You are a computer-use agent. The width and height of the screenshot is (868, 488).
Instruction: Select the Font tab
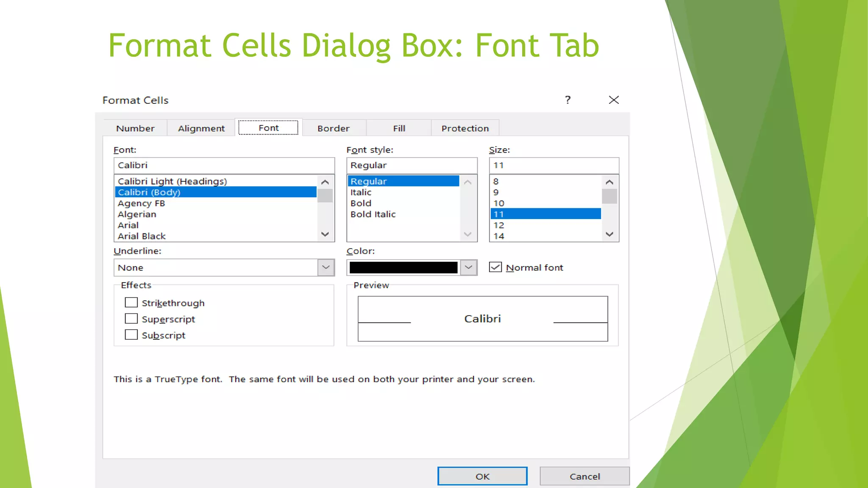pos(269,128)
